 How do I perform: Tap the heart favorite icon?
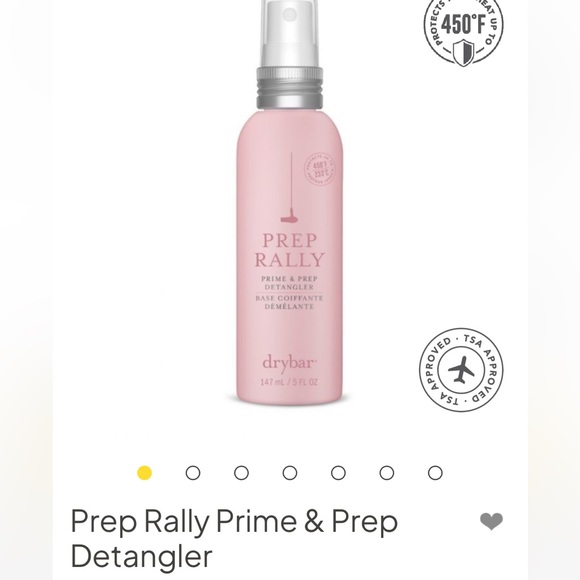(491, 522)
